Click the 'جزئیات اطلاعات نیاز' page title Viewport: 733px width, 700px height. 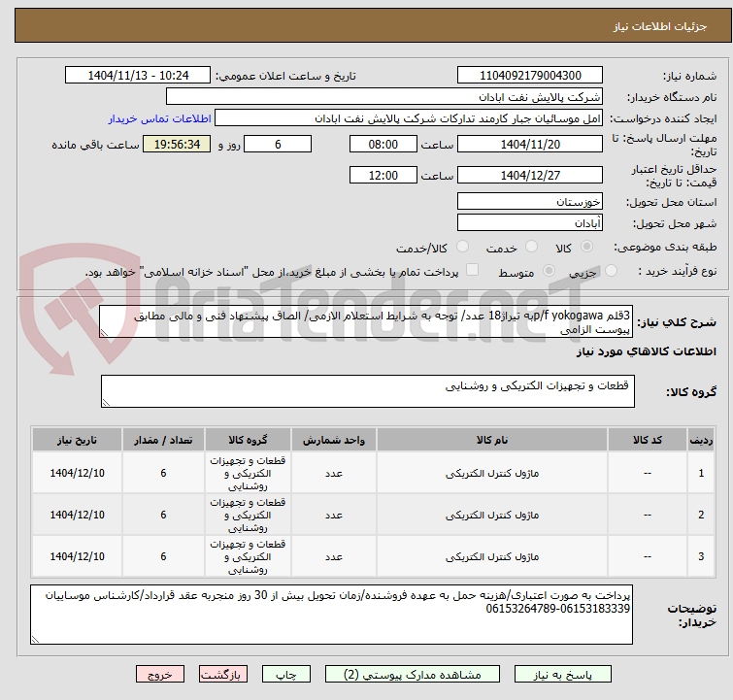(659, 26)
